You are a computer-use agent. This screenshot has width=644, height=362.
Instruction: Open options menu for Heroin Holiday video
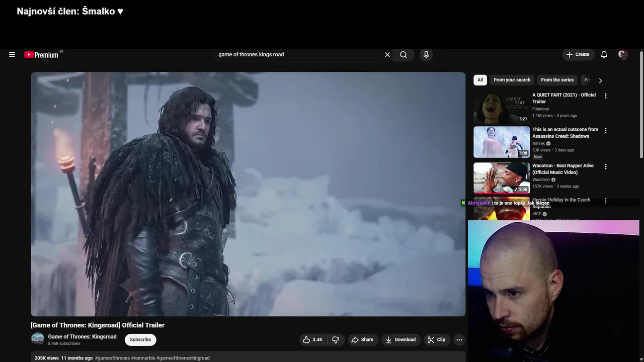coord(606,201)
